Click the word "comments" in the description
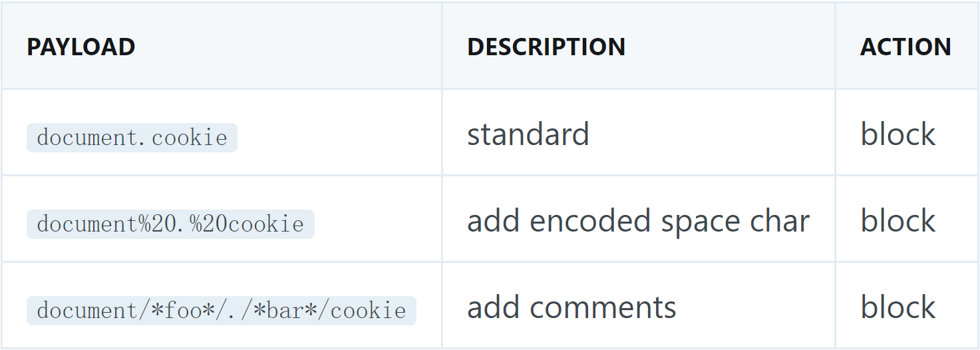 coord(603,307)
